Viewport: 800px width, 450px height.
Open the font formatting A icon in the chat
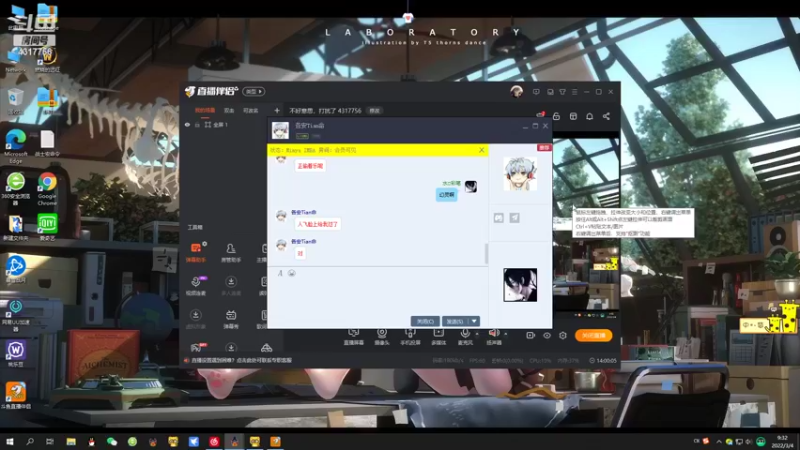(x=280, y=273)
